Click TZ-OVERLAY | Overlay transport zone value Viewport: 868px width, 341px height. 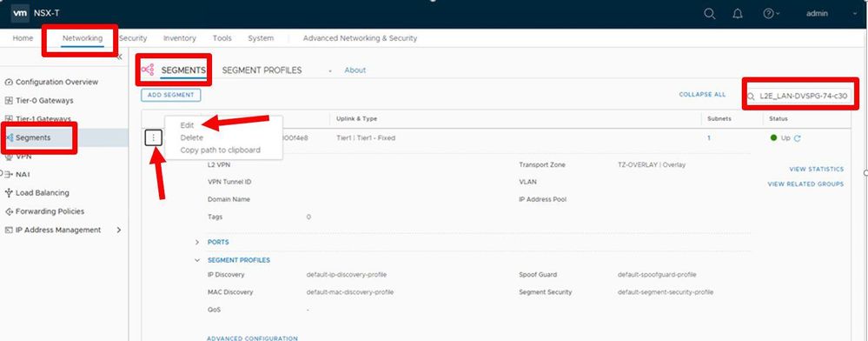[652, 164]
